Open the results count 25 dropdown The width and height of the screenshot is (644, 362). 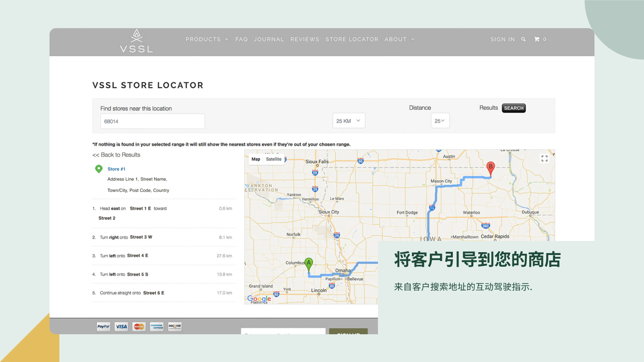[x=440, y=121]
